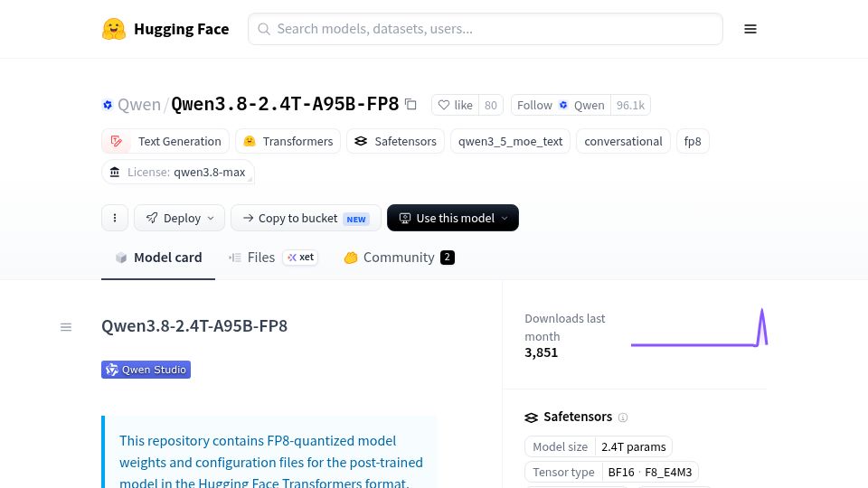This screenshot has height=488, width=868.
Task: Open the three-dot more options menu
Action: [x=115, y=218]
